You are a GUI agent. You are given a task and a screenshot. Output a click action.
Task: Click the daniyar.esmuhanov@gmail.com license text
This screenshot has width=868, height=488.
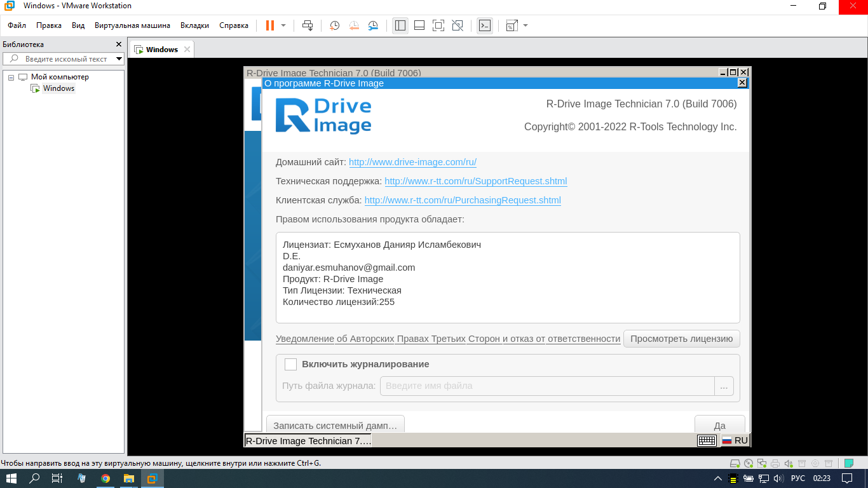(349, 268)
